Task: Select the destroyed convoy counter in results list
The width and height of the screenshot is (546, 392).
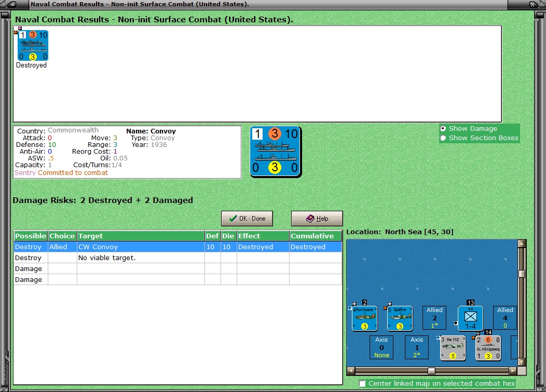Action: [33, 46]
